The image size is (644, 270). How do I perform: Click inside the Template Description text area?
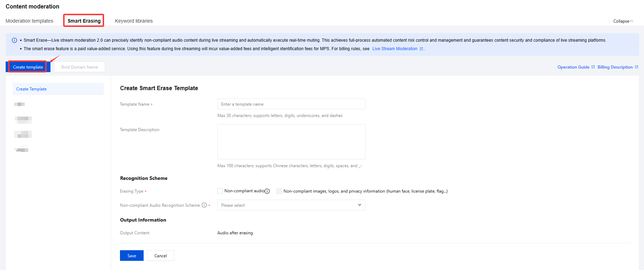pos(291,141)
